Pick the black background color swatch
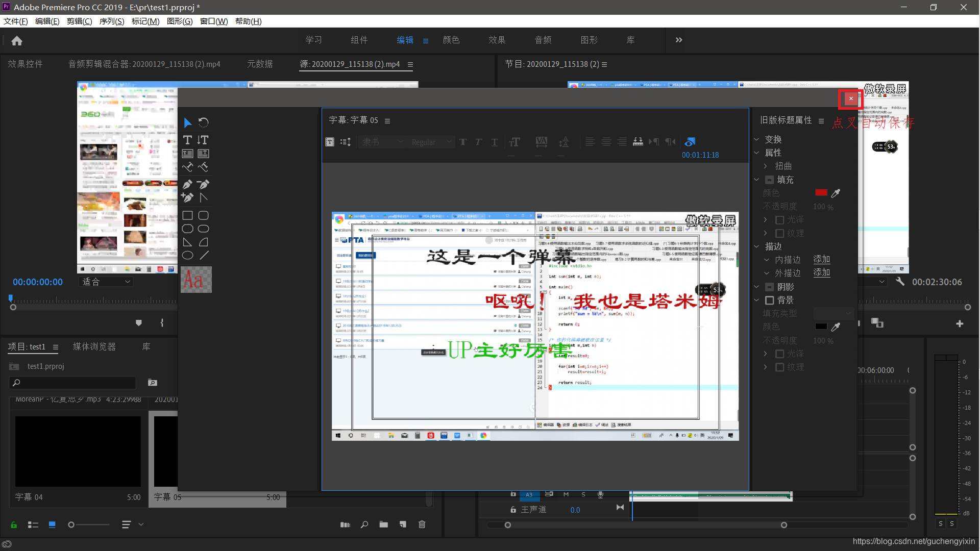 coord(821,327)
